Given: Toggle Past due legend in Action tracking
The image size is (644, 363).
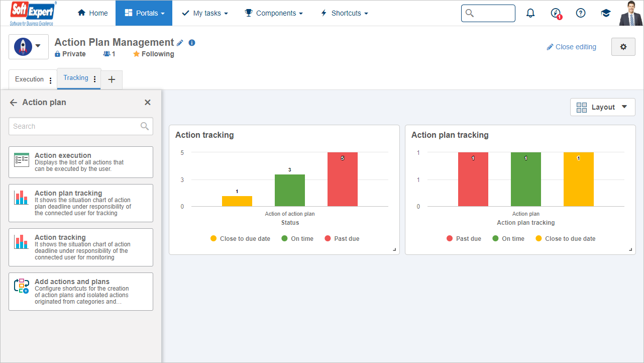Looking at the screenshot, I should point(342,239).
